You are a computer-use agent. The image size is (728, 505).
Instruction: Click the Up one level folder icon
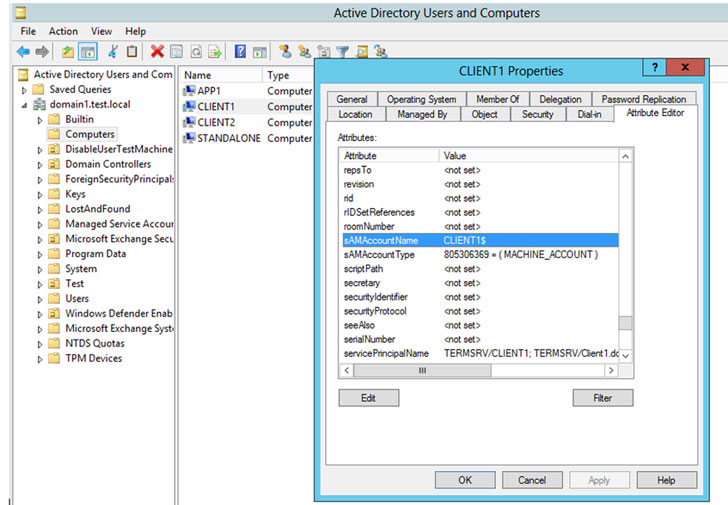68,51
